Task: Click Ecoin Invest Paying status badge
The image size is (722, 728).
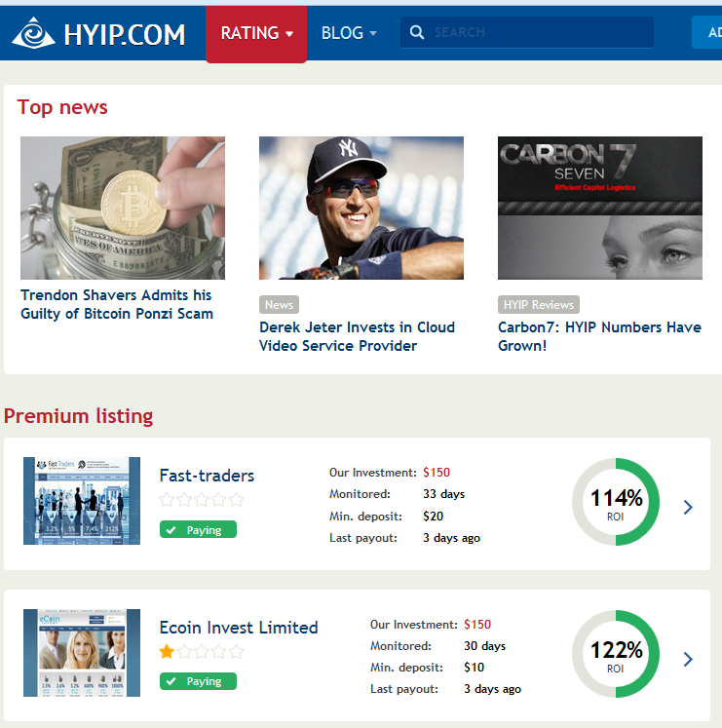Action: [198, 681]
